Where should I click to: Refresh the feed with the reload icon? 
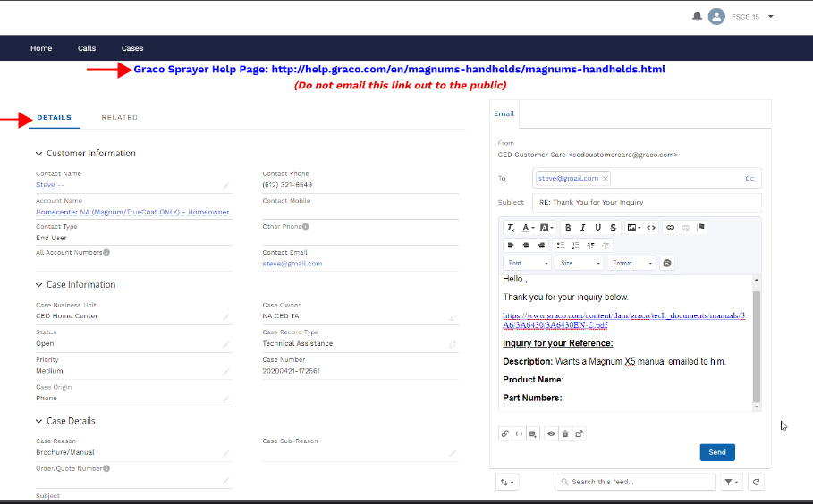756,482
